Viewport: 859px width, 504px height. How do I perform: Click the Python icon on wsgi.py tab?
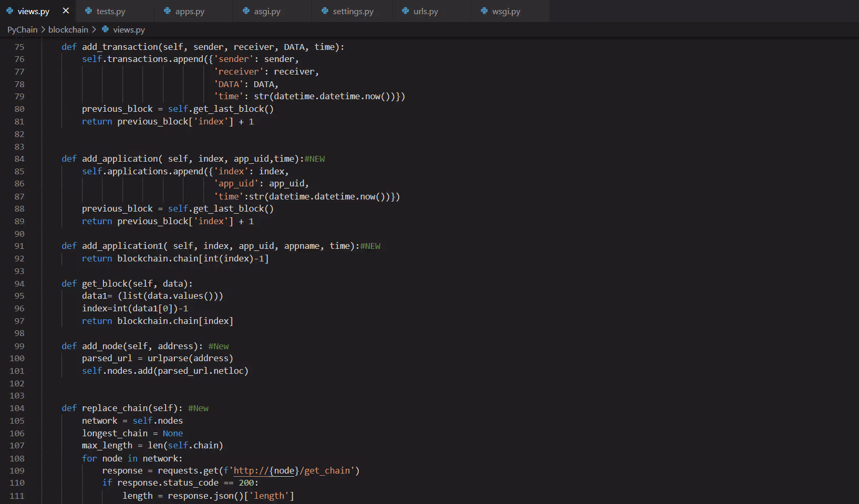[x=484, y=11]
